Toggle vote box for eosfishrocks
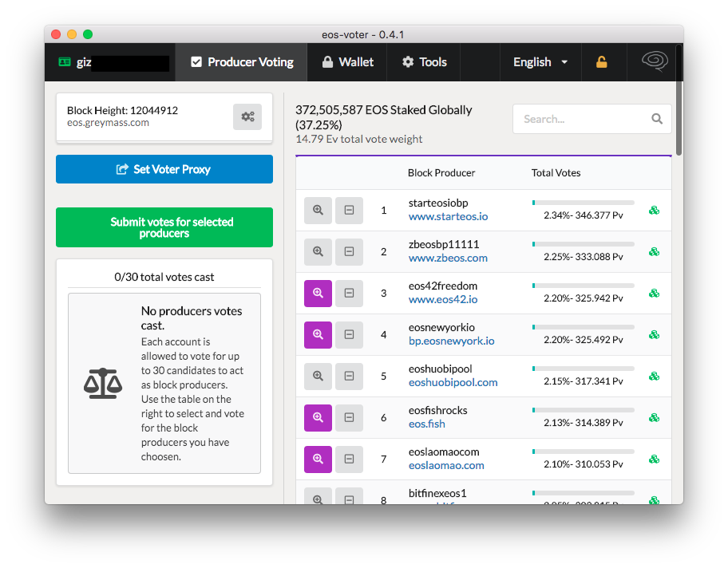Image resolution: width=728 pixels, height=568 pixels. point(349,418)
